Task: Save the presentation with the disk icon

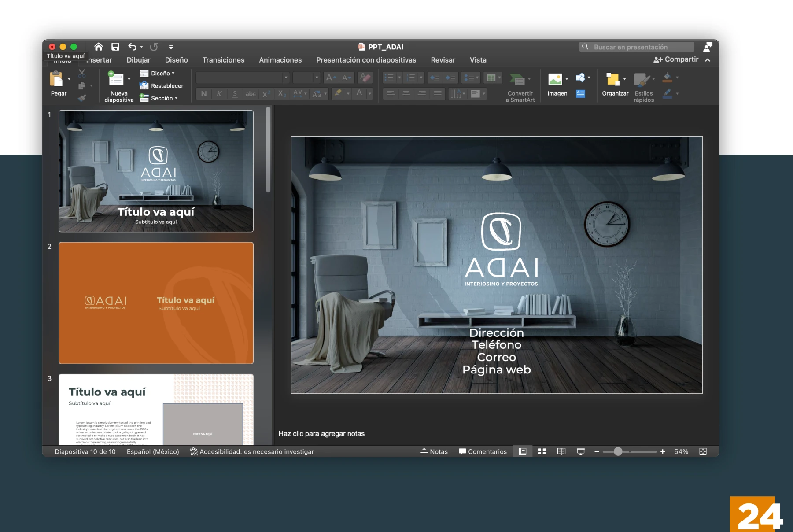Action: click(115, 47)
